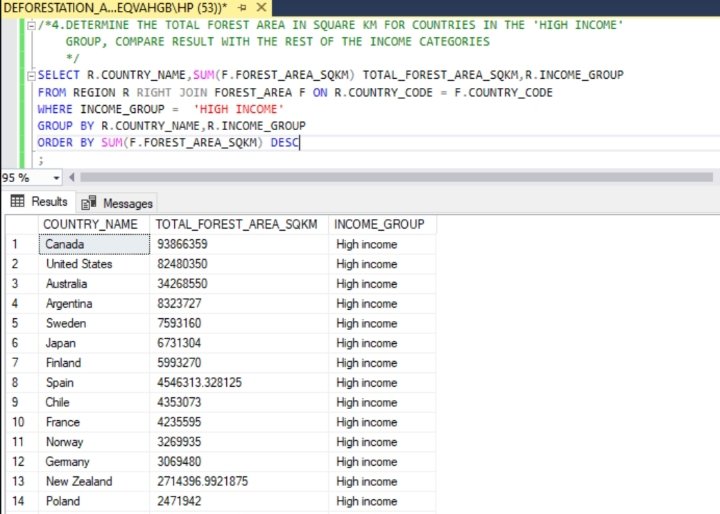
Task: Click the Germany cell
Action: [x=94, y=462]
